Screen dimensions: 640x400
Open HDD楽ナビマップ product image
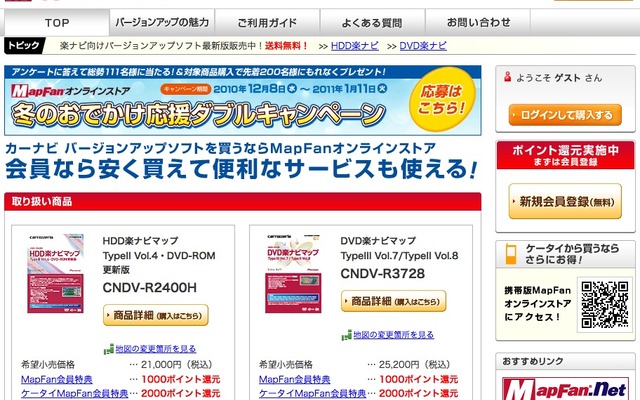coord(56,273)
